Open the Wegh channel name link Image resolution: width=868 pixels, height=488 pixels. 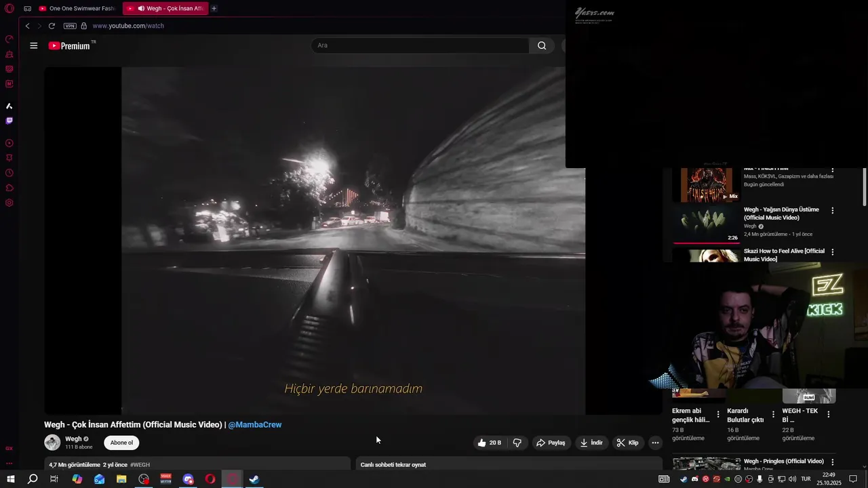tap(73, 439)
